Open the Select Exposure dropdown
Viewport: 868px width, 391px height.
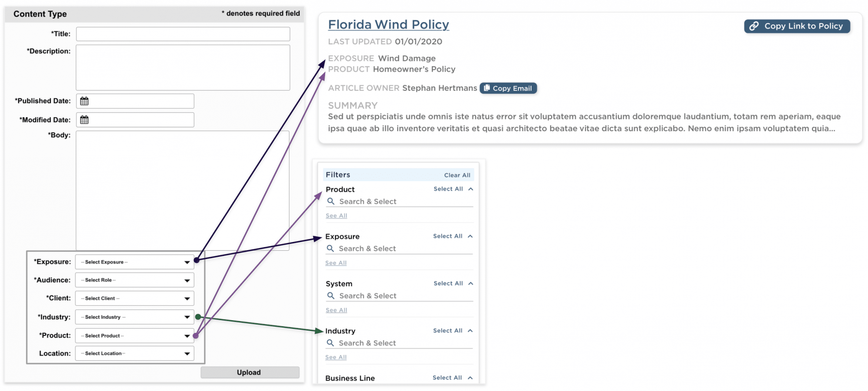coord(135,262)
